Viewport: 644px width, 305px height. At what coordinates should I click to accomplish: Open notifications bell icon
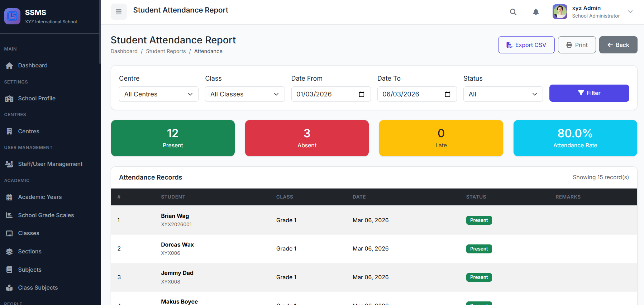pos(535,12)
